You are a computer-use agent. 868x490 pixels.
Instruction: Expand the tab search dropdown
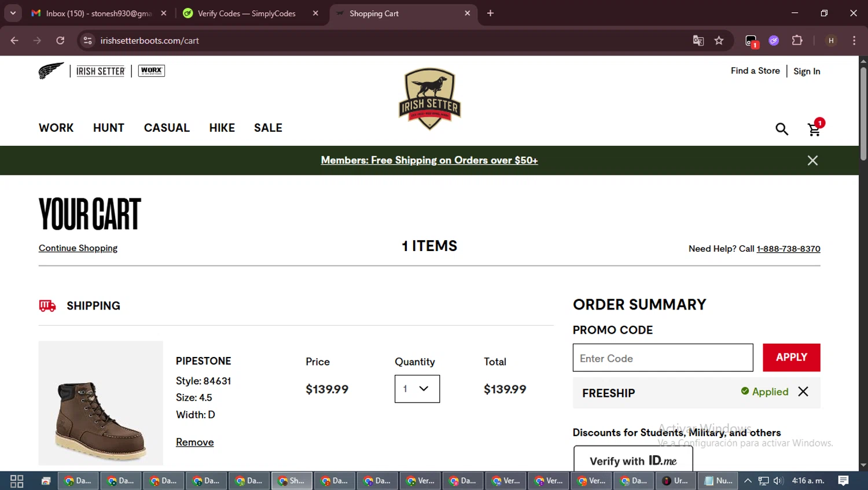coord(13,13)
